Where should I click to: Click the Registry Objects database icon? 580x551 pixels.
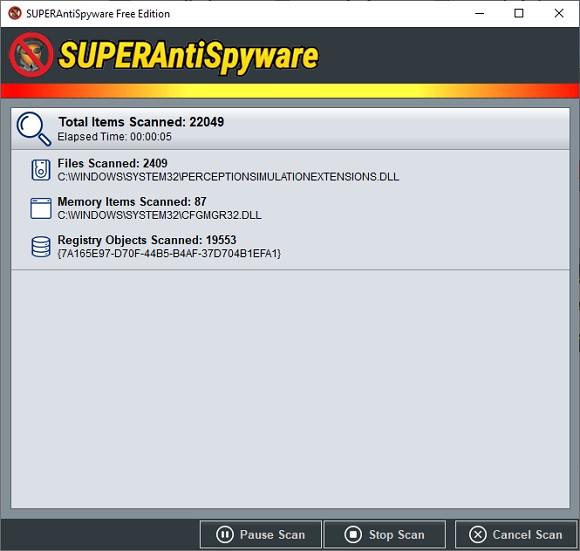[x=41, y=247]
